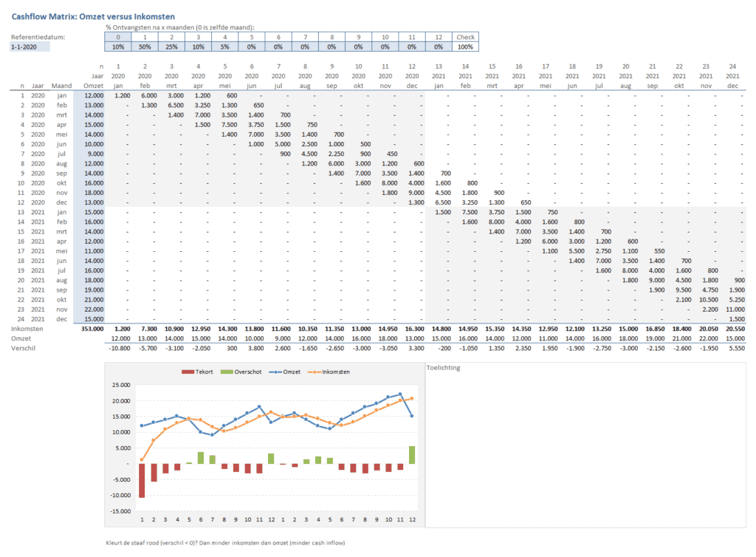
Task: Click the 100% Check total cell
Action: (465, 47)
